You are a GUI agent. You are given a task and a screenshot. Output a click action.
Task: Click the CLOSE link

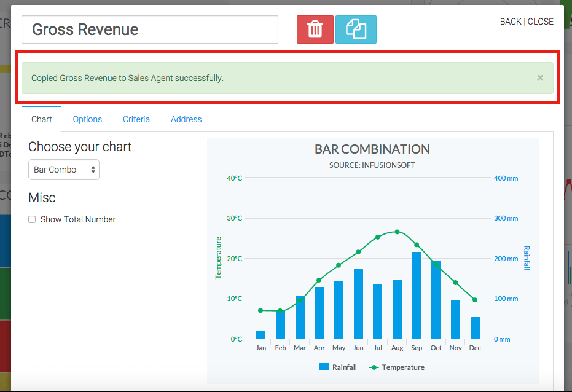click(540, 22)
